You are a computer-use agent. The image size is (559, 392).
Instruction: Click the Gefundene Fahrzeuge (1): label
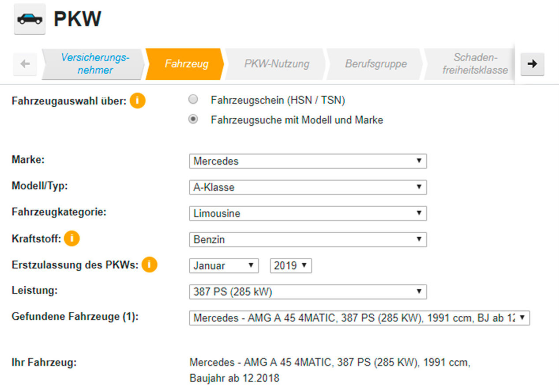pyautogui.click(x=75, y=316)
